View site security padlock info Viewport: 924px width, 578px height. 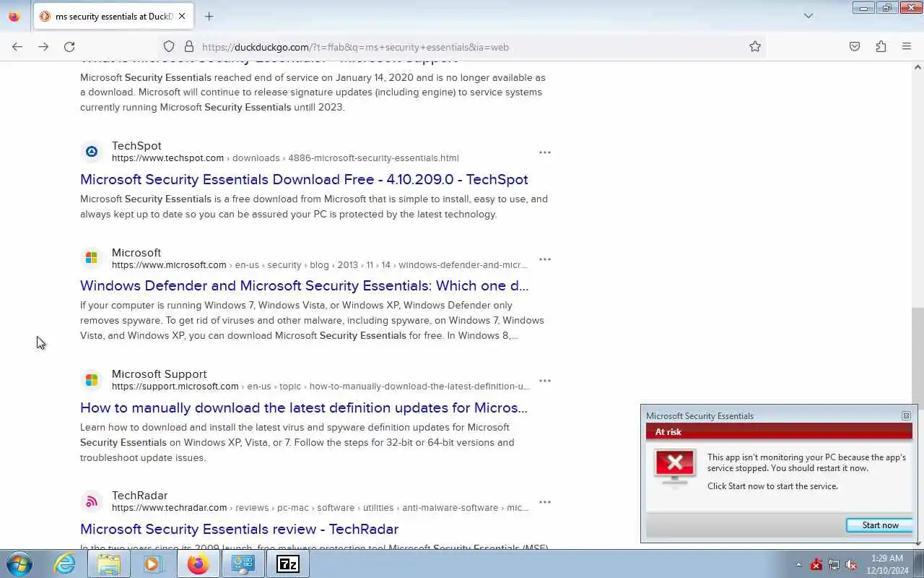tap(189, 47)
